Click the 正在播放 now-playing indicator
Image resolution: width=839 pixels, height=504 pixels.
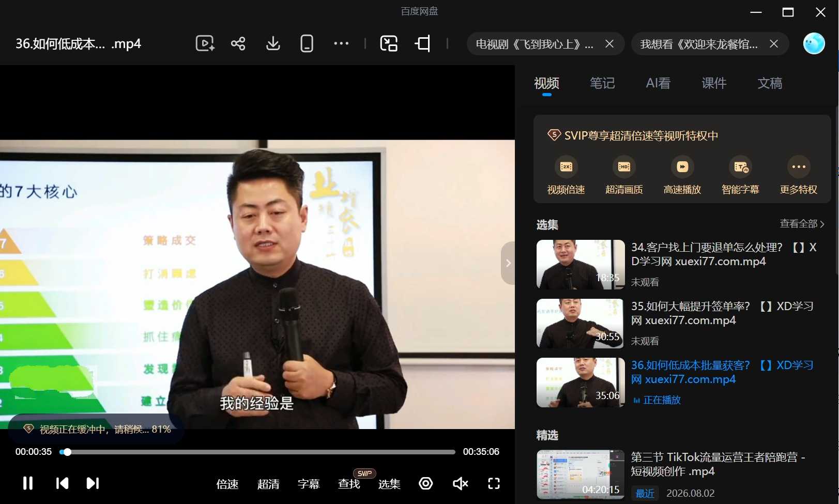click(657, 400)
